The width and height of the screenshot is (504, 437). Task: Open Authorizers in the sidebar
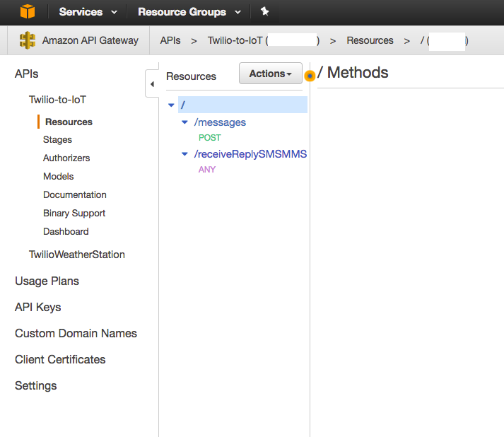pyautogui.click(x=66, y=158)
